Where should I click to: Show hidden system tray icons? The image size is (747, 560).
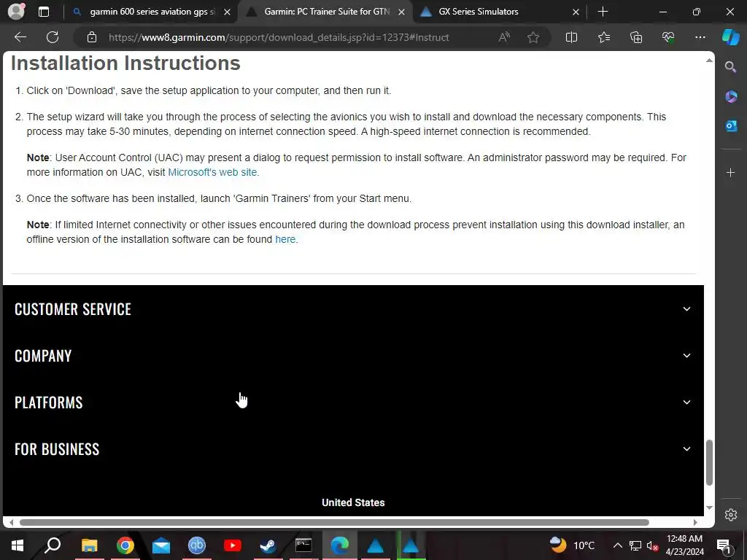(x=617, y=545)
